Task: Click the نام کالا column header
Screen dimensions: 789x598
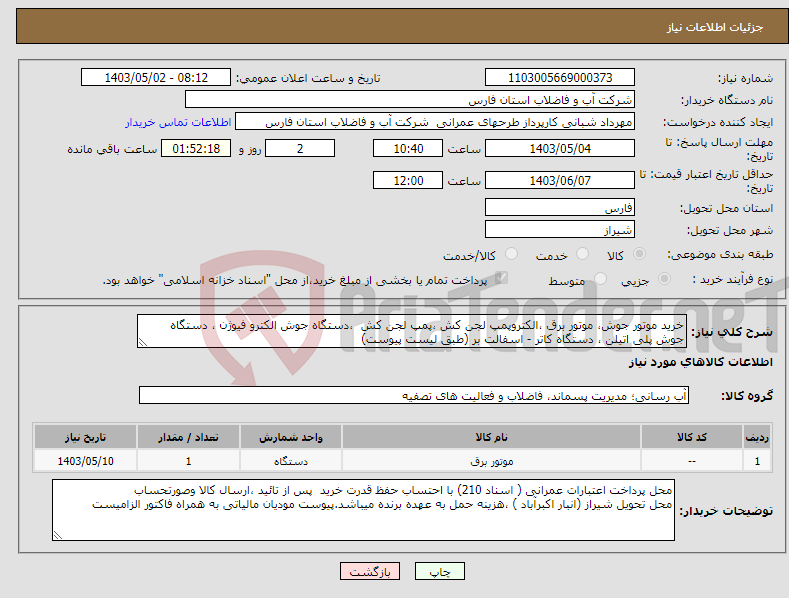Action: click(x=491, y=437)
